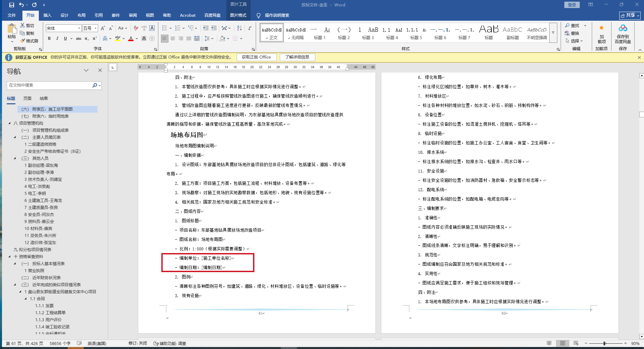Sort the selected paragraphs
The image size is (644, 349).
(239, 28)
